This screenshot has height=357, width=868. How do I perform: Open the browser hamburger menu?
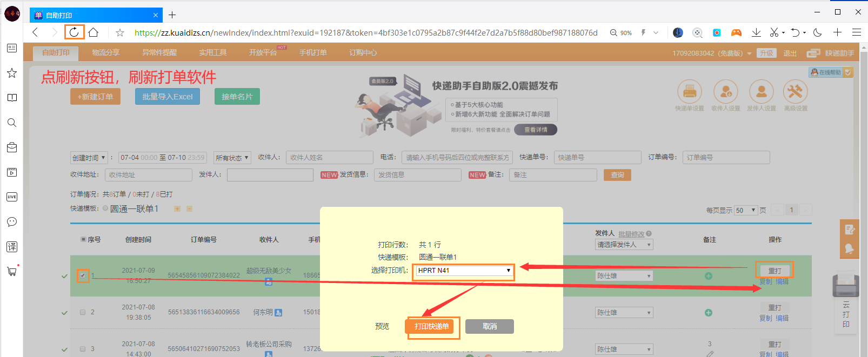(857, 32)
